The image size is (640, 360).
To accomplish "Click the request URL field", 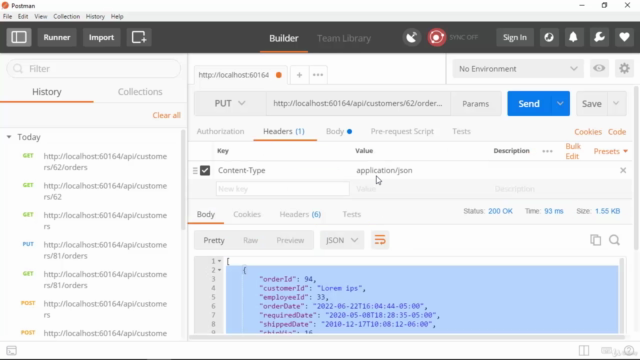I will click(358, 103).
